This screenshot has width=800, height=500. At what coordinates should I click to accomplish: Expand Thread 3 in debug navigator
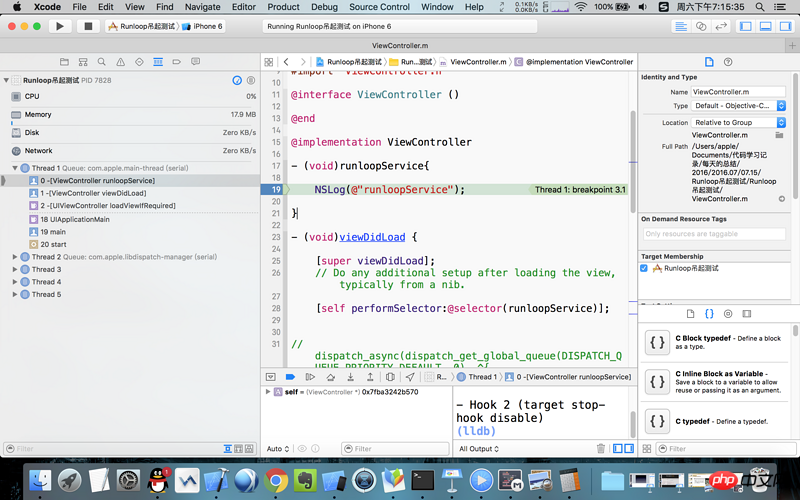[x=15, y=269]
